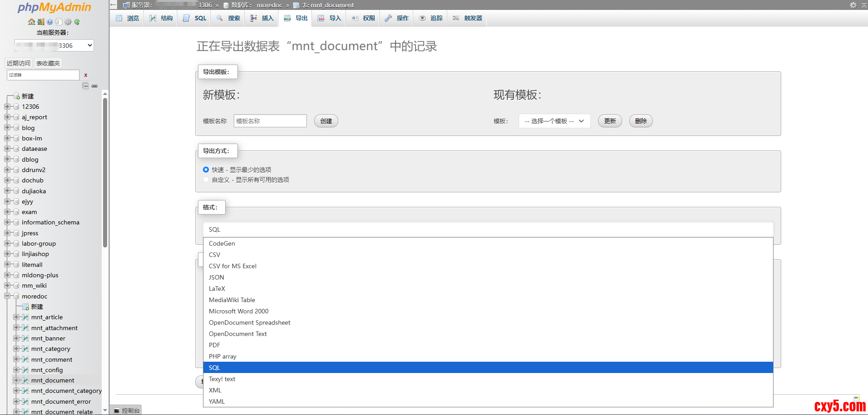
Task: Open page settings gear in top-right corner
Action: click(853, 5)
